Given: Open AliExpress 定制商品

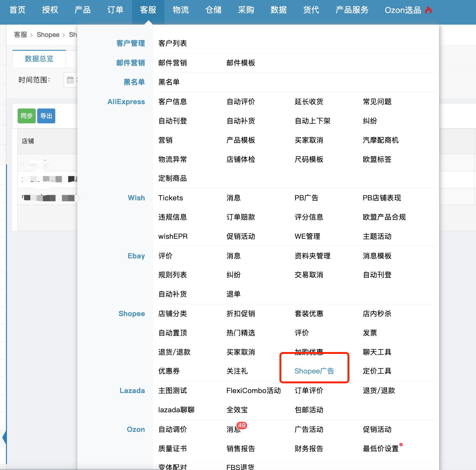Looking at the screenshot, I should point(173,179).
